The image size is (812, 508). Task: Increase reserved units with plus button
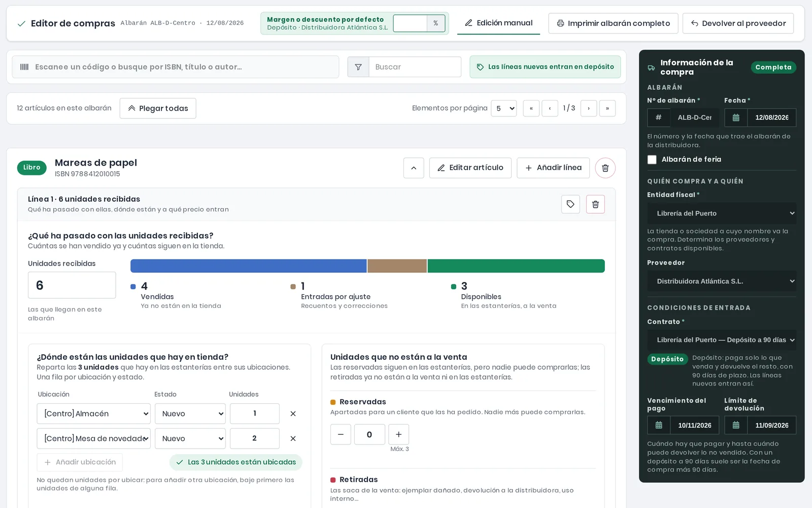click(x=398, y=434)
